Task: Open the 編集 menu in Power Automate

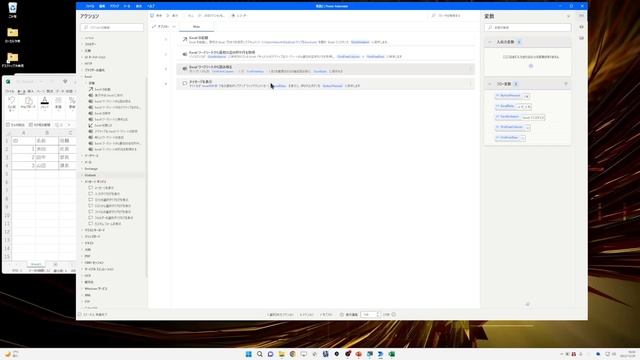Action: coord(102,6)
